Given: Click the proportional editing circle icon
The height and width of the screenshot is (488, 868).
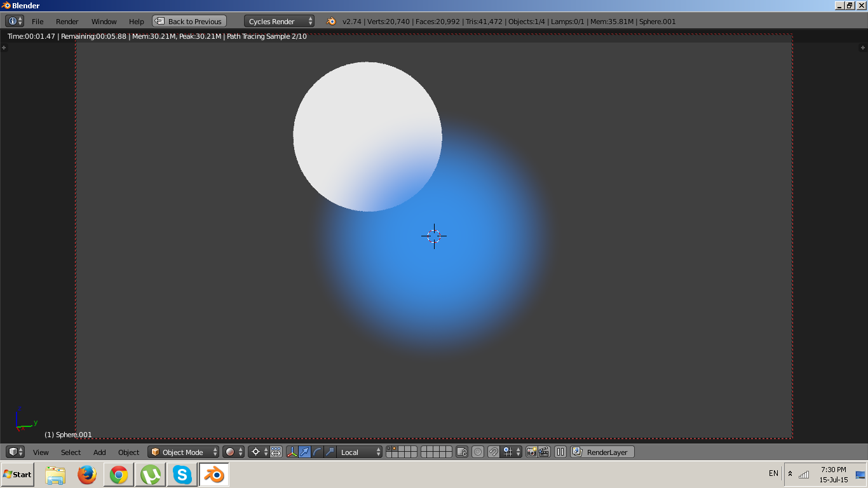Looking at the screenshot, I should tap(478, 452).
